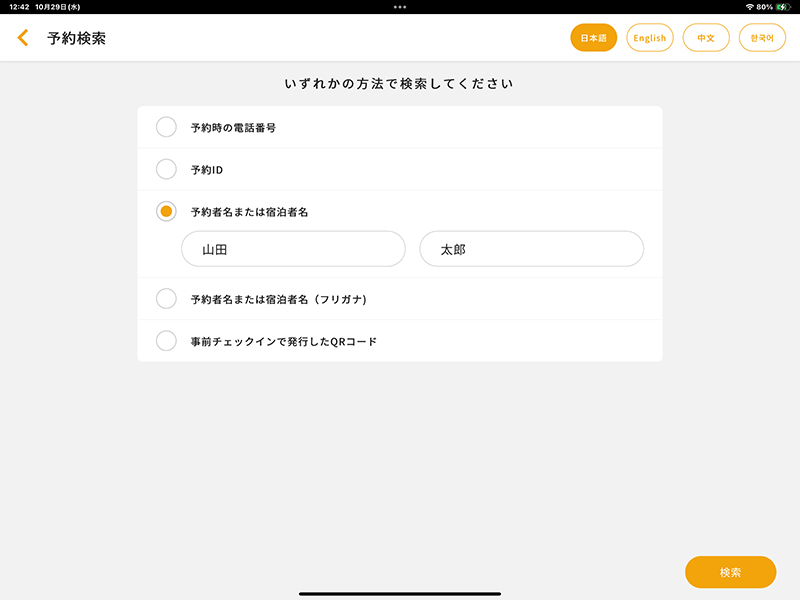This screenshot has width=800, height=600.
Task: Click the Wi-Fi status icon
Action: 749,9
